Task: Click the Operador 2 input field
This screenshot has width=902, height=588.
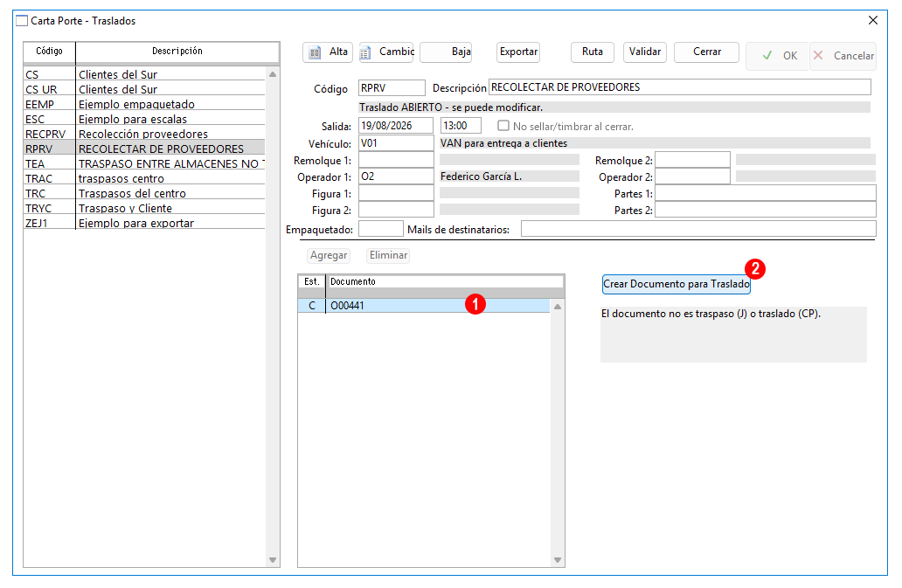Action: click(x=692, y=176)
